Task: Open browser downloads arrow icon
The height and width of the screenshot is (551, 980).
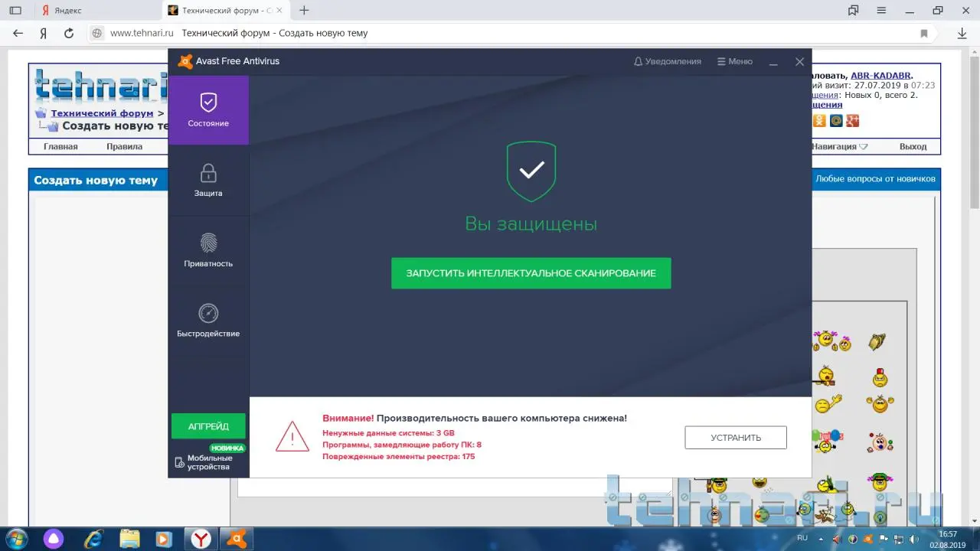Action: [x=962, y=34]
